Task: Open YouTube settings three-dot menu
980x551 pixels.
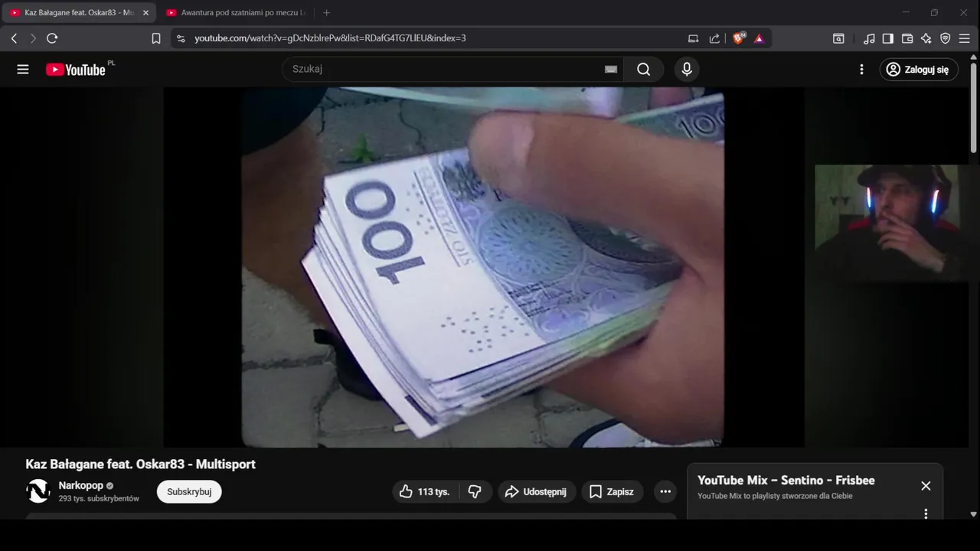Action: (861, 70)
